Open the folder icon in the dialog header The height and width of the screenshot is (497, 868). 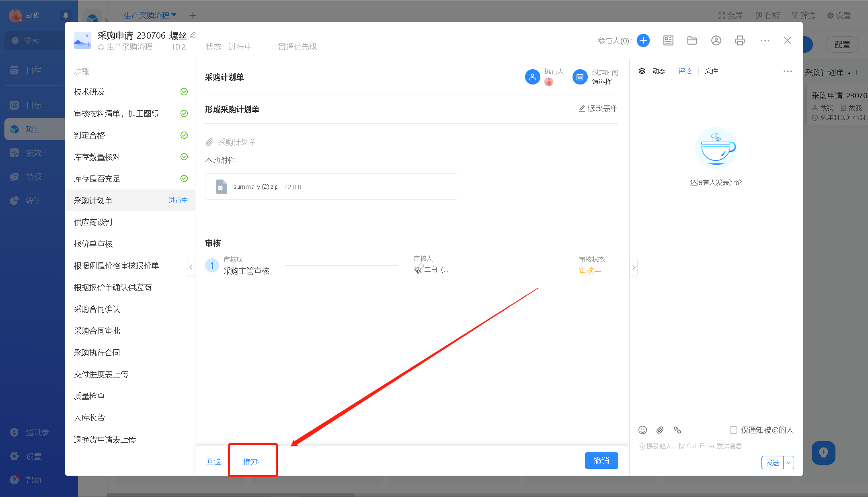point(692,41)
